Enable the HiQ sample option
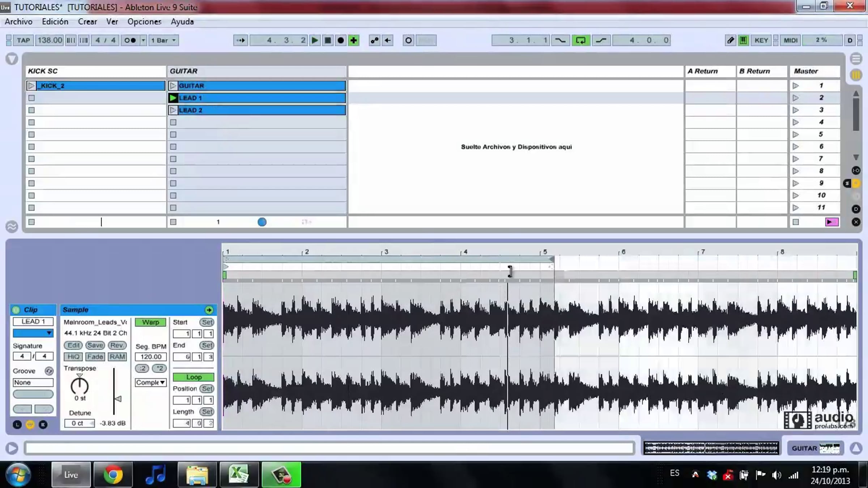 73,357
